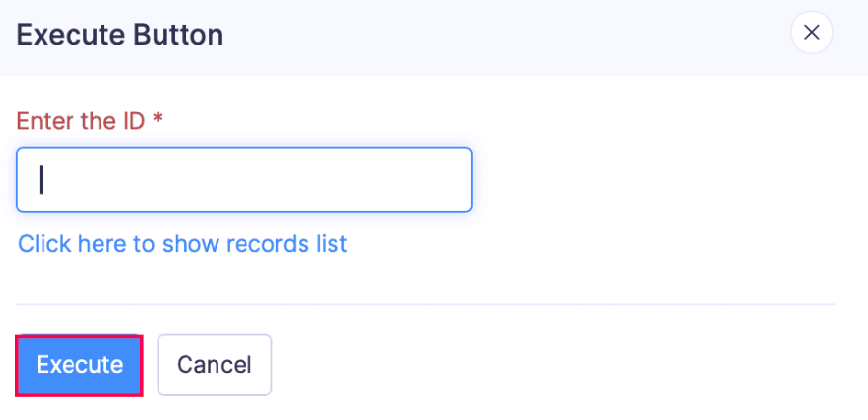Tap the close icon at top right
The image size is (868, 420).
click(x=812, y=34)
